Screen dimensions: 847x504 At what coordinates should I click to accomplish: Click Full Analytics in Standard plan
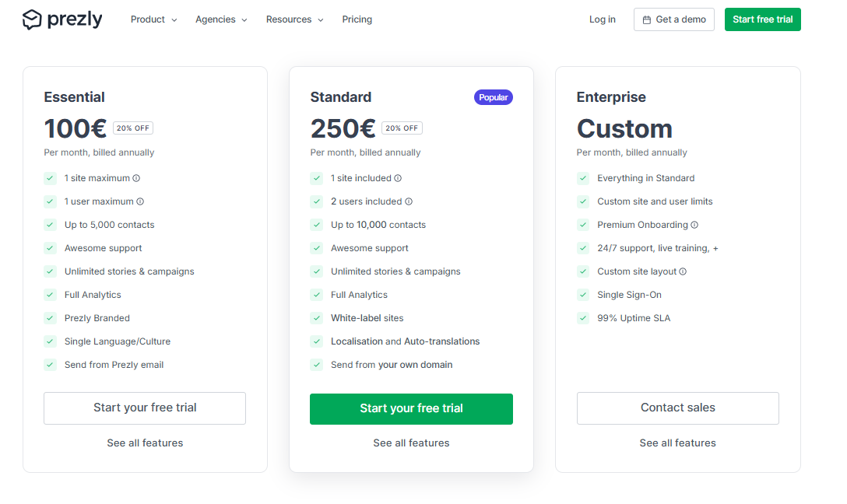359,295
